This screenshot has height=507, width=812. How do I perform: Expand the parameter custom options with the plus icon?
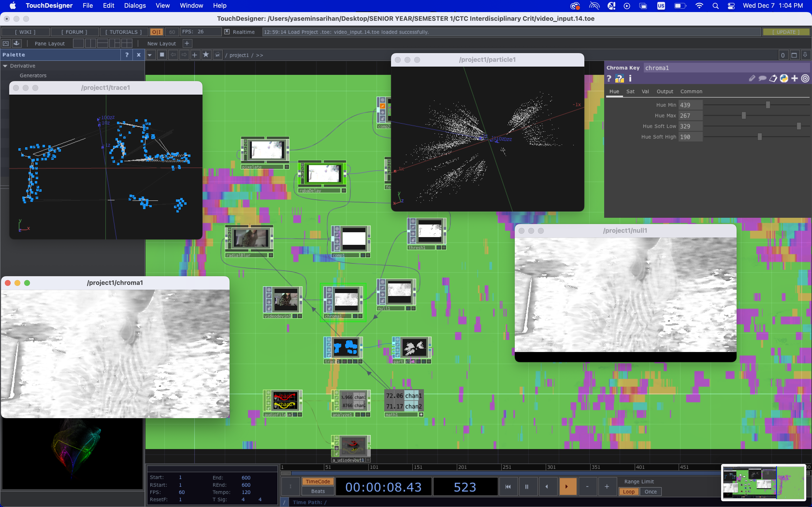pyautogui.click(x=795, y=78)
